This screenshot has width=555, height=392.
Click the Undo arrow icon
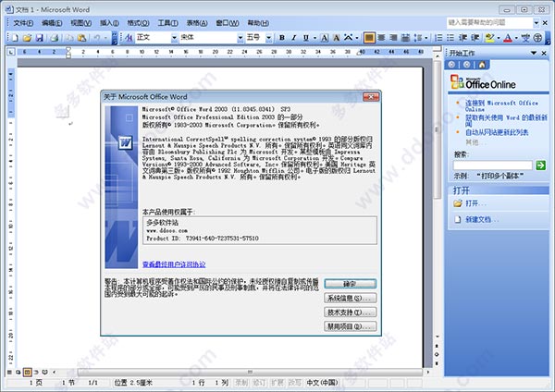click(96, 38)
